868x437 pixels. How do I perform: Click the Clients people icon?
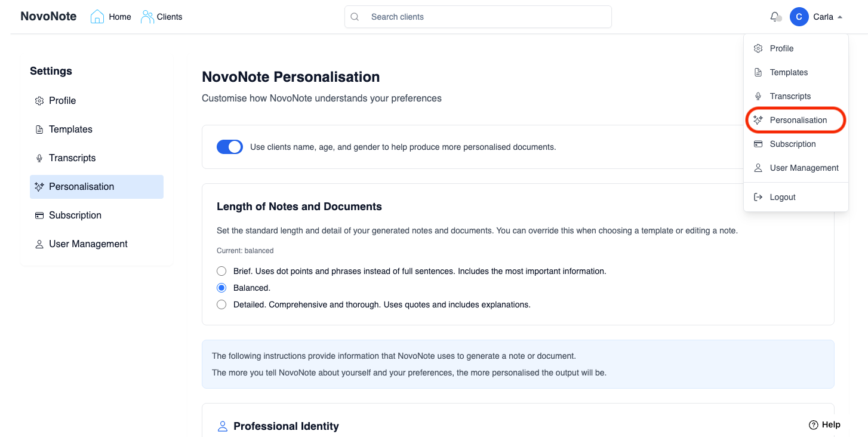tap(147, 17)
